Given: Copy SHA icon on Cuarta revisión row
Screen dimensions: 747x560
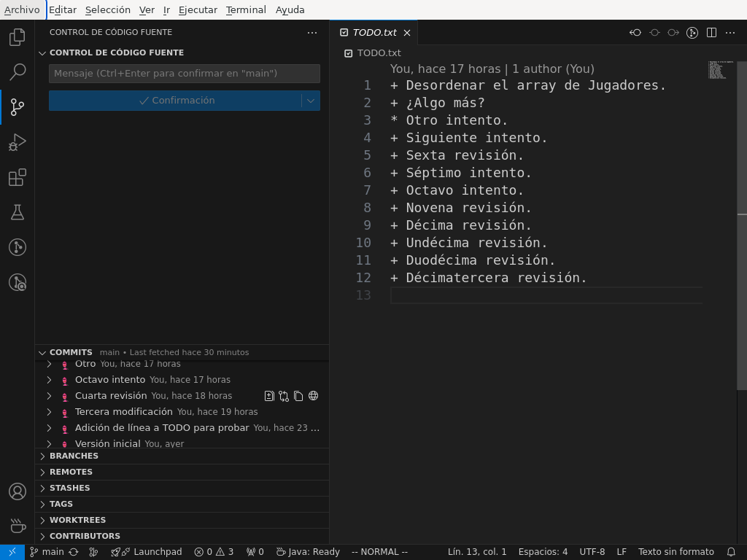Looking at the screenshot, I should [298, 396].
